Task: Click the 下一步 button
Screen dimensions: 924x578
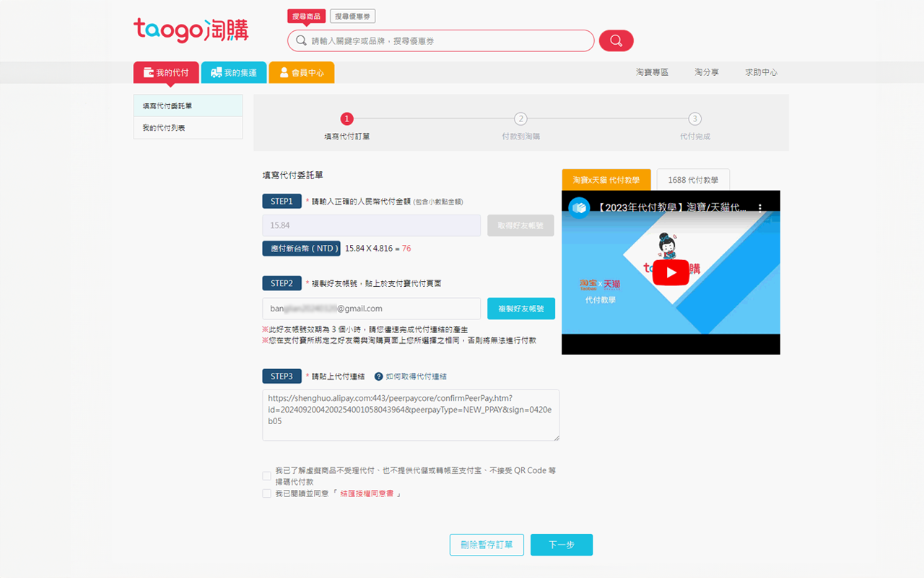Action: [x=562, y=545]
